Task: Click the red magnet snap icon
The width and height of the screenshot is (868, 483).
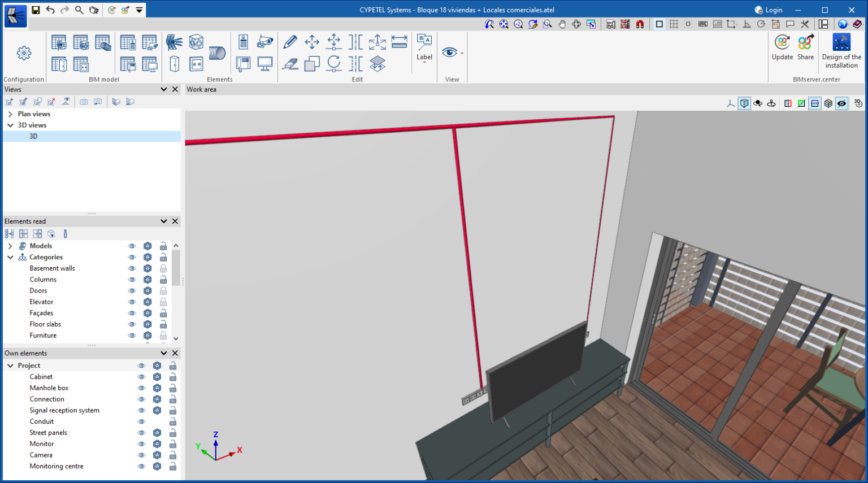Action: pyautogui.click(x=640, y=24)
